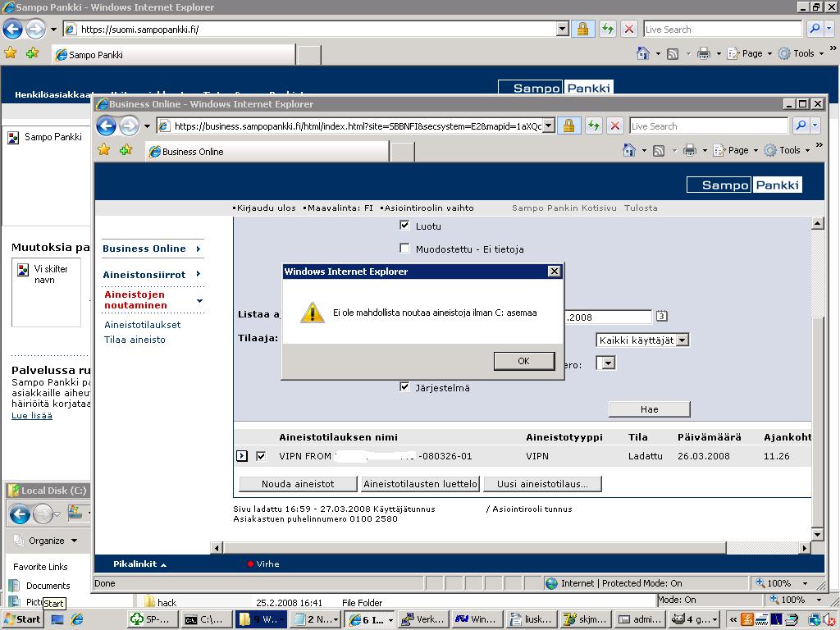Open the Aineistotilaukset link in sidebar
840x630 pixels.
point(143,325)
